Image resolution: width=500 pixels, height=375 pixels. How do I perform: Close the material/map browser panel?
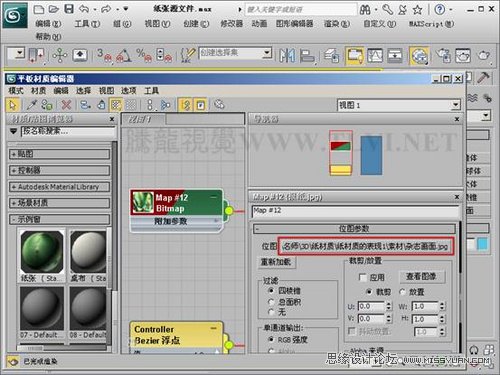[112, 119]
